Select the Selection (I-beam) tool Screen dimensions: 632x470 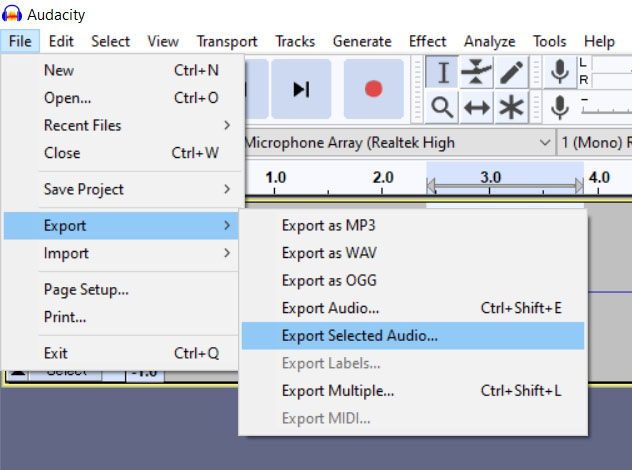coord(442,73)
